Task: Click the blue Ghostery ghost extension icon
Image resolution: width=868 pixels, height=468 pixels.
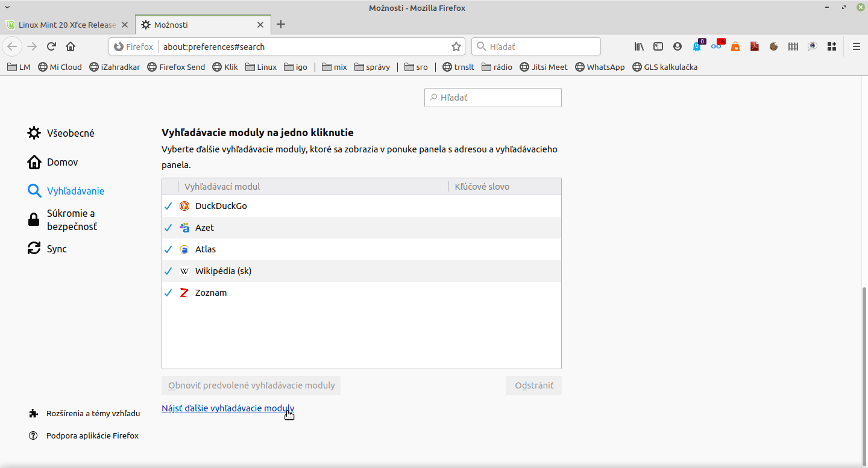Action: point(697,46)
